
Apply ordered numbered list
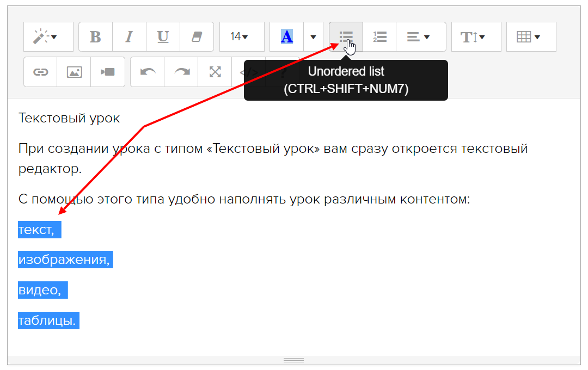[x=379, y=37]
